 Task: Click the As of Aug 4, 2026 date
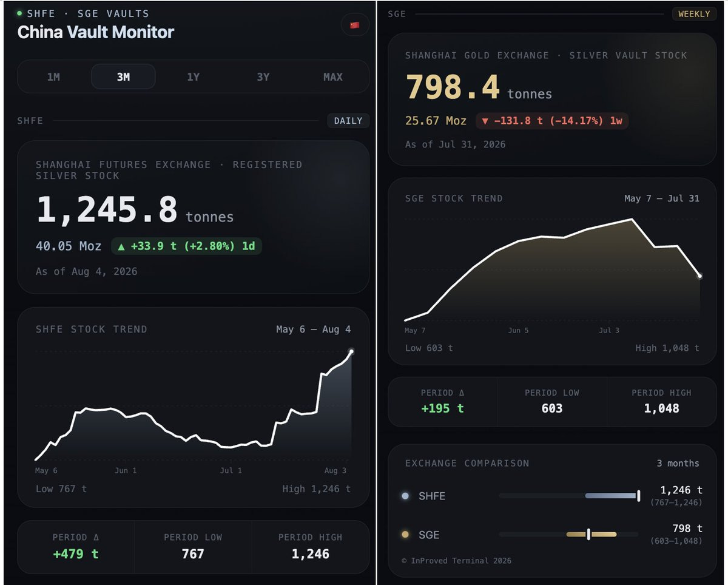click(86, 271)
